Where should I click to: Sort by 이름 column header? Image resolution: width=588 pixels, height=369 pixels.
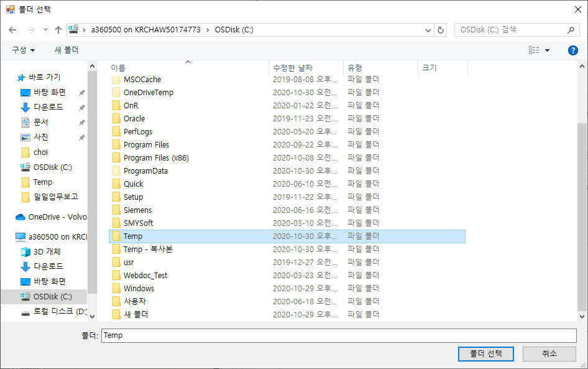pyautogui.click(x=118, y=68)
